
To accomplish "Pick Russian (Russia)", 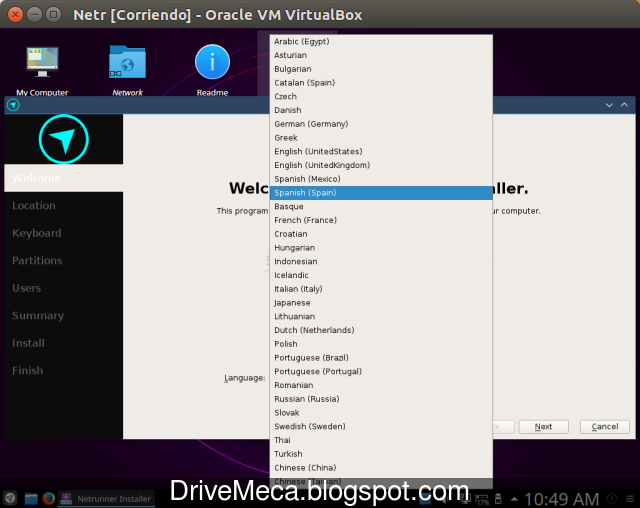I will tap(381, 399).
